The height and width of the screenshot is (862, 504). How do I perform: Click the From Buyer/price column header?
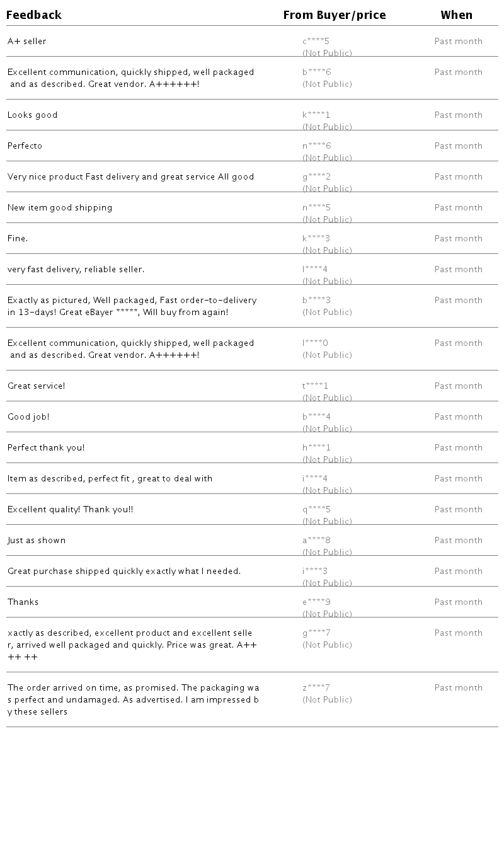pos(335,15)
